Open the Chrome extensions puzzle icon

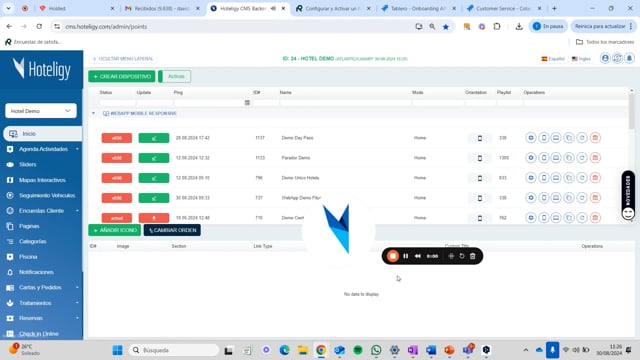[497, 27]
